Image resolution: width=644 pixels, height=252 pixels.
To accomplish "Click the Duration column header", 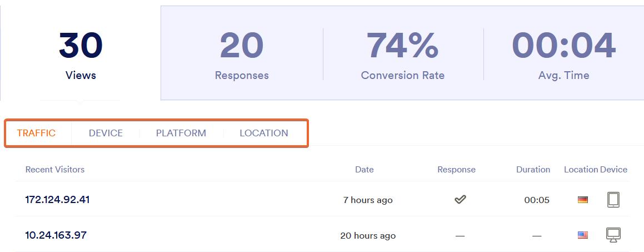I will [533, 170].
